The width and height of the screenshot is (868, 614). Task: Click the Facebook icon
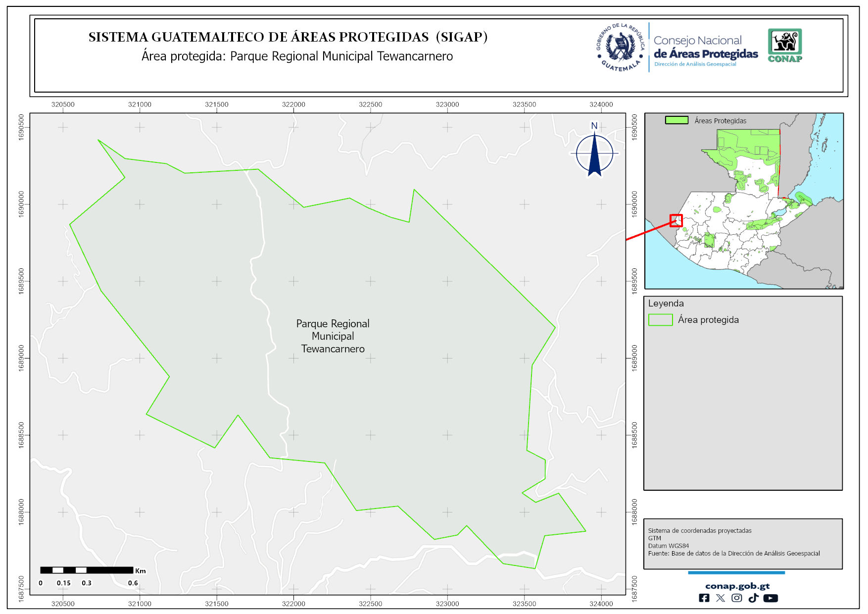(x=704, y=598)
